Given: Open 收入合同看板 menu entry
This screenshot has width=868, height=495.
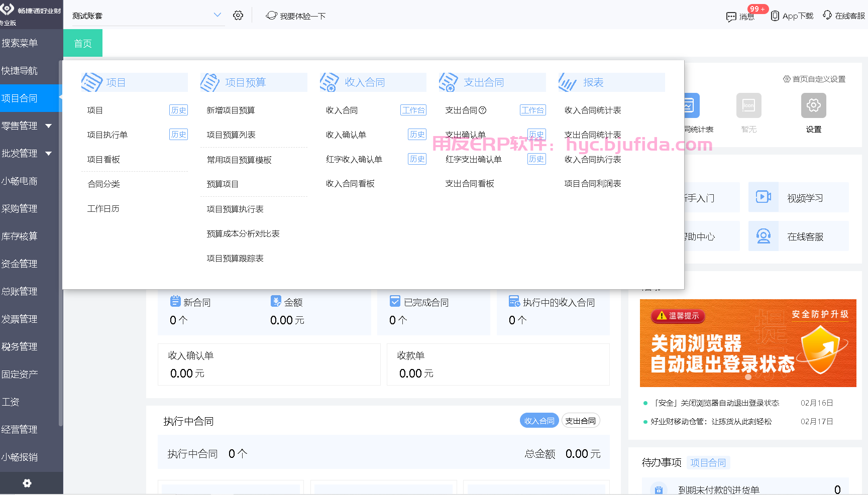Looking at the screenshot, I should [350, 184].
